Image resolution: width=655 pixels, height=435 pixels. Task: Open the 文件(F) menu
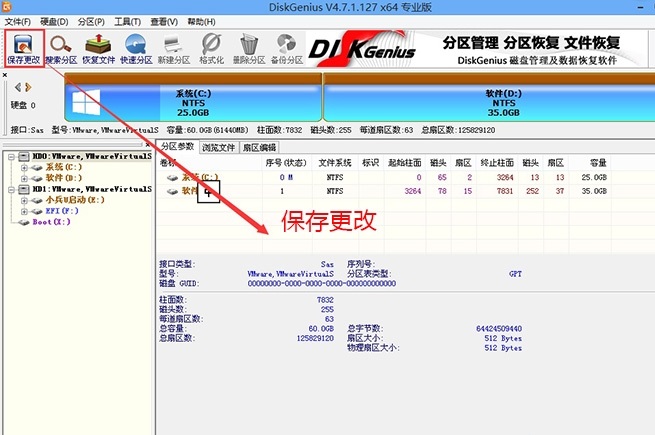(x=18, y=22)
